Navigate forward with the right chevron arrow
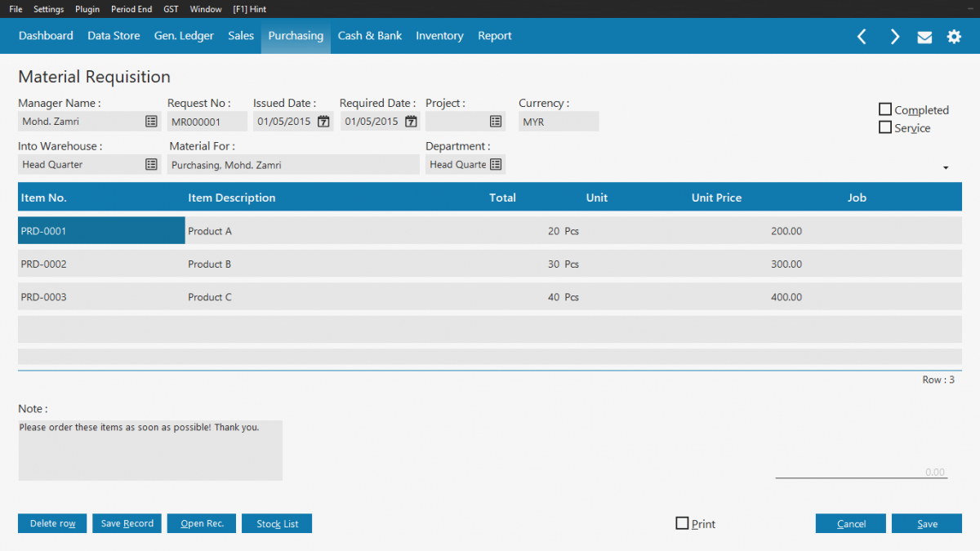This screenshot has height=551, width=980. pyautogui.click(x=894, y=36)
